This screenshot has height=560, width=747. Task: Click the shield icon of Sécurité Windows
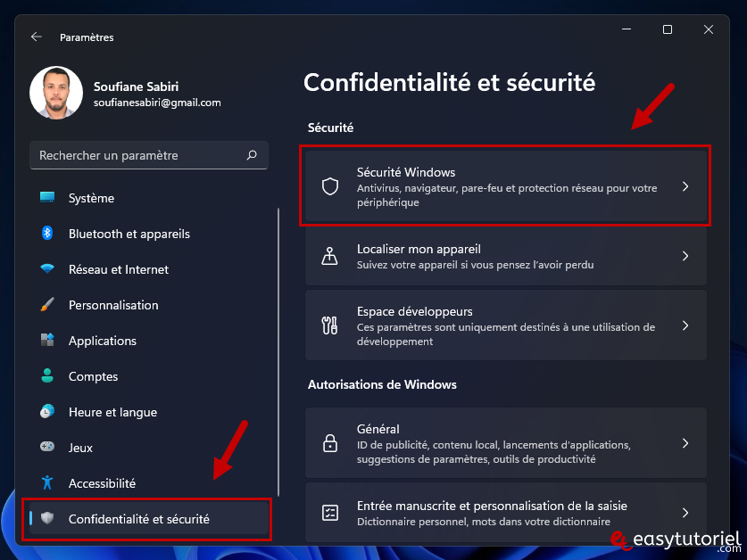coord(329,186)
